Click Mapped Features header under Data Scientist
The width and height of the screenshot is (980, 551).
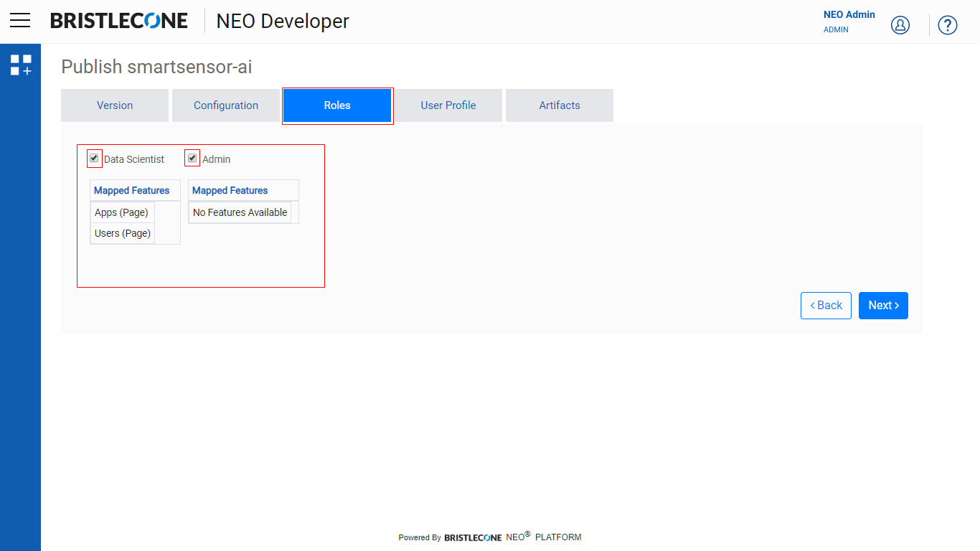point(135,190)
